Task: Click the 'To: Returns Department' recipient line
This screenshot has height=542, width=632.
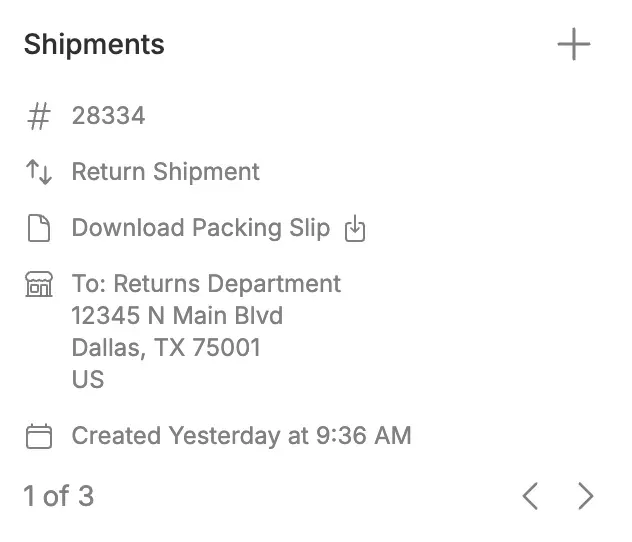Action: coord(206,284)
